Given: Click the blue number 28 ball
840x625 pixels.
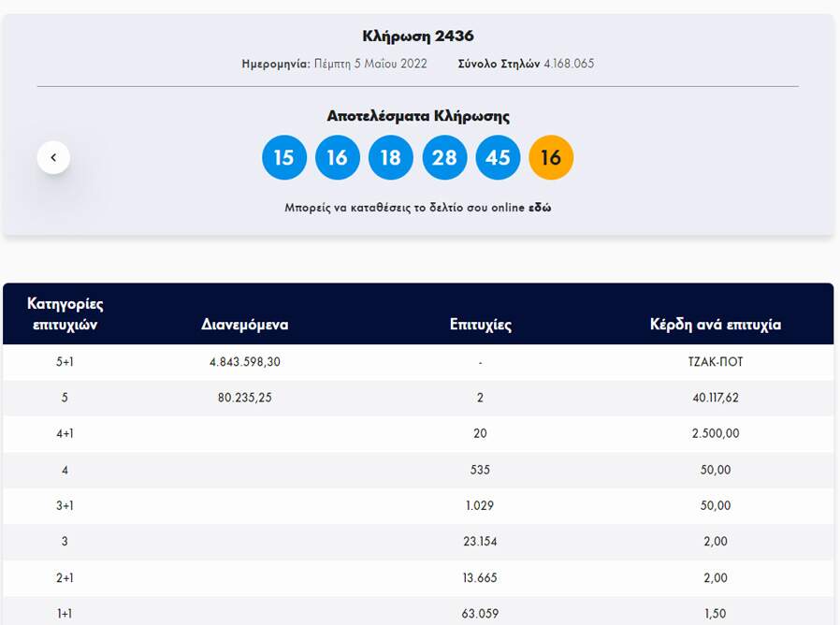Looking at the screenshot, I should pyautogui.click(x=444, y=157).
